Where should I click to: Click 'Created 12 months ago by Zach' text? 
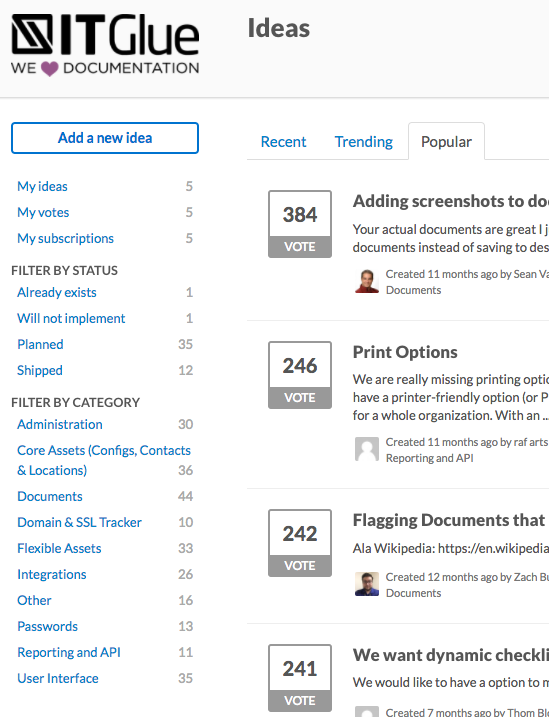pyautogui.click(x=467, y=577)
